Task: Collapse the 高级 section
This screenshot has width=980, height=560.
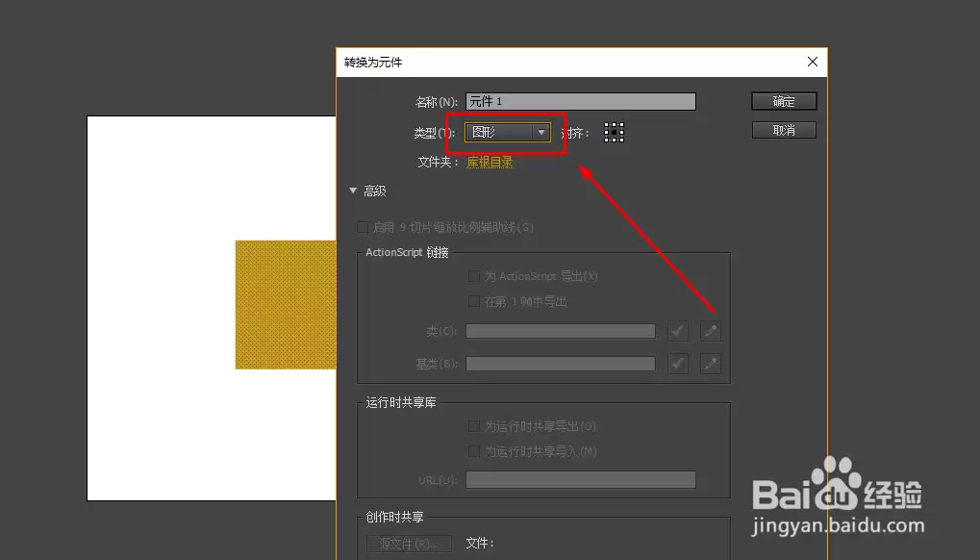Action: coord(353,191)
